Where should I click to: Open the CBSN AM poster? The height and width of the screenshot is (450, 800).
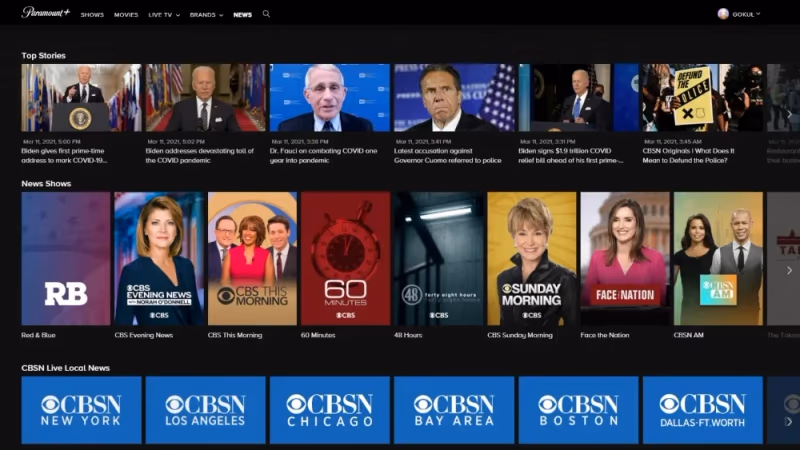[x=718, y=258]
